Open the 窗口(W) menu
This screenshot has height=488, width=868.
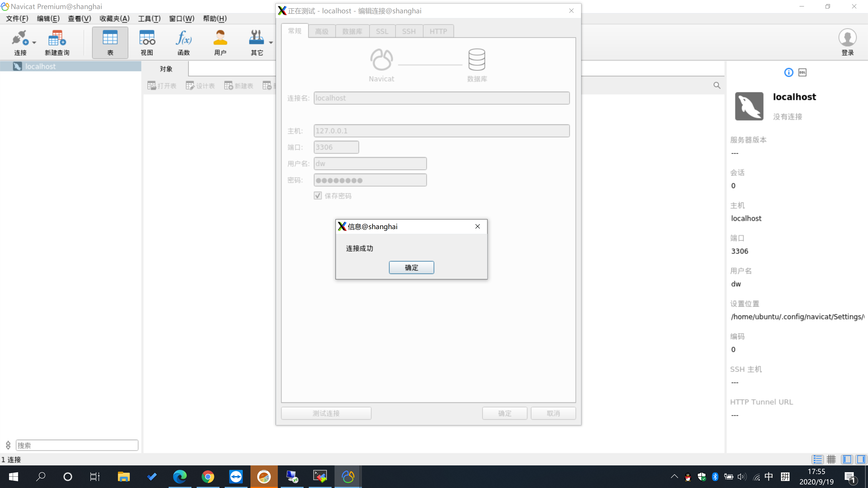tap(182, 19)
